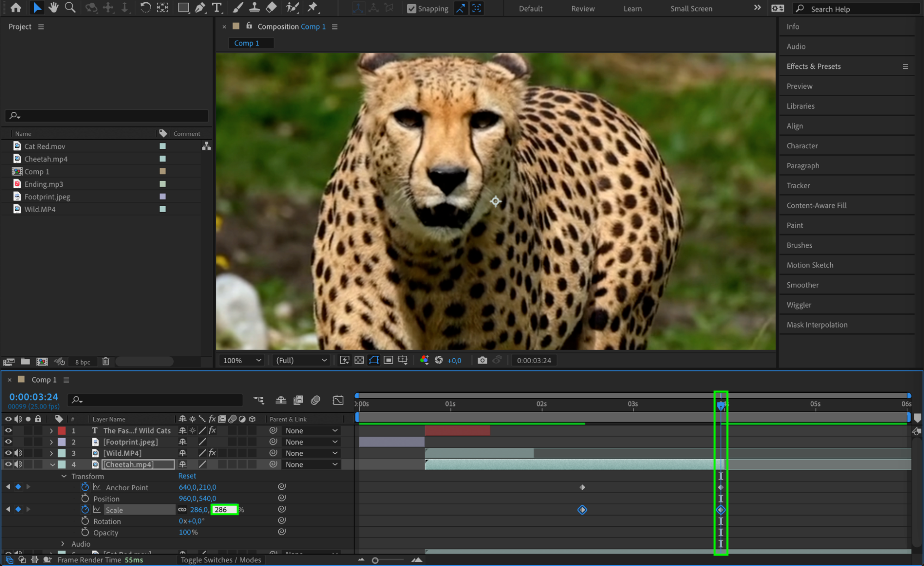Click the Home icon
This screenshot has height=566, width=924.
click(x=16, y=7)
